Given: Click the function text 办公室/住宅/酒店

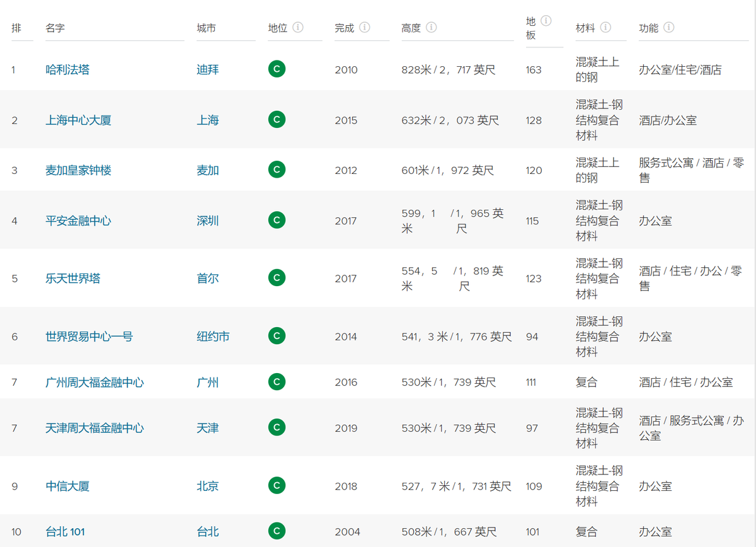Looking at the screenshot, I should tap(680, 69).
